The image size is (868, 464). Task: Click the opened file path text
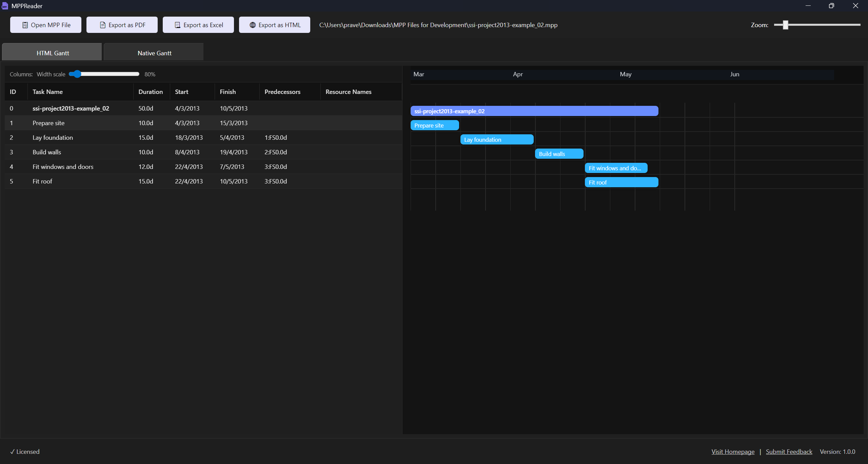438,25
